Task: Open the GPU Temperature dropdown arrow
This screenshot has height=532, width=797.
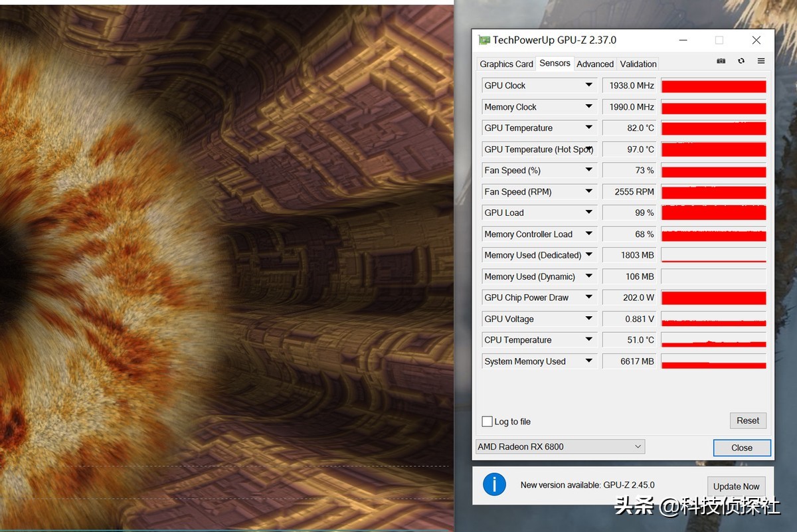Action: tap(588, 128)
